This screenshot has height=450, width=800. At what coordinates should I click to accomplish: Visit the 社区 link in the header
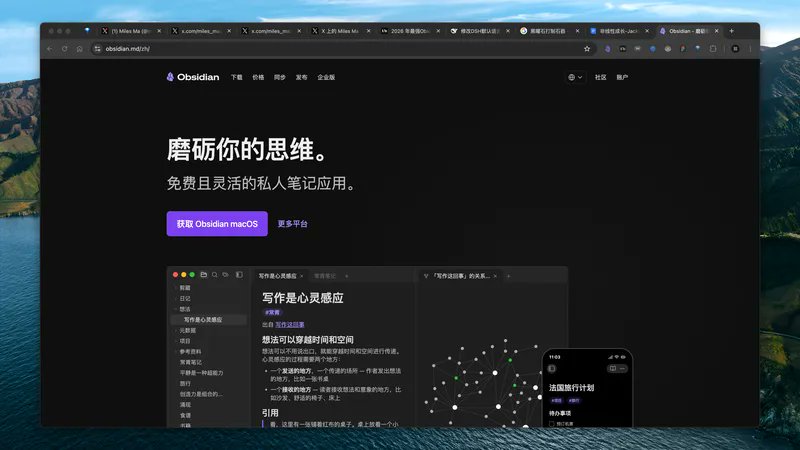[x=601, y=78]
